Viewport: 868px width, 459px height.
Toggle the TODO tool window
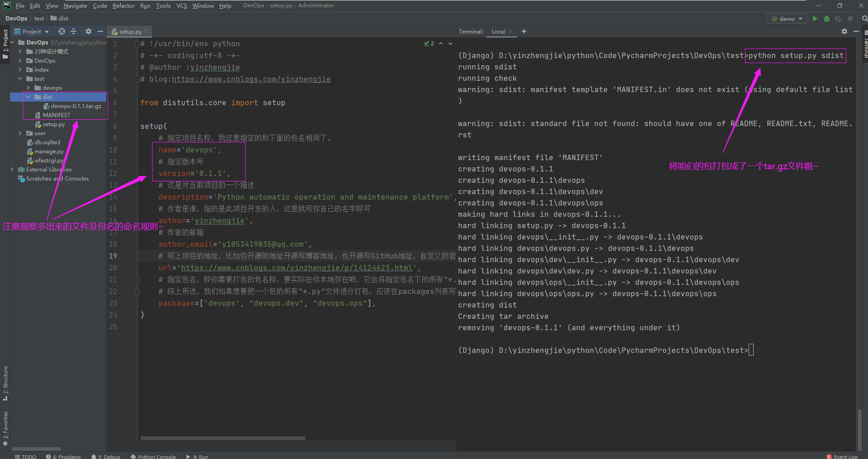coord(25,456)
